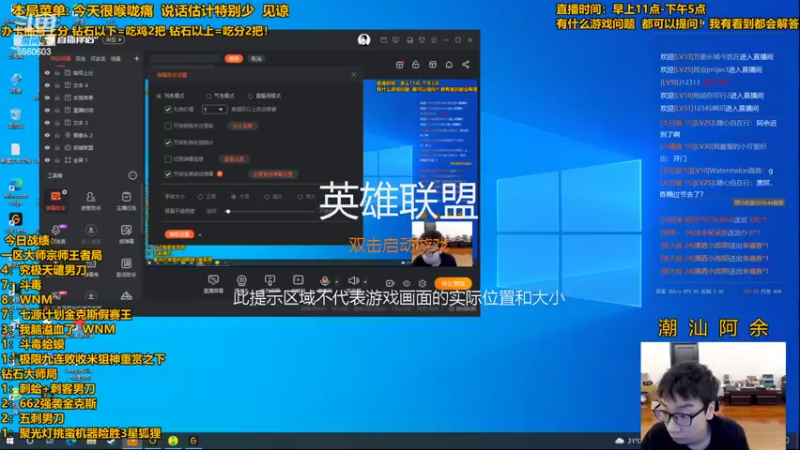This screenshot has height=450, width=800.
Task: Click the orange-text button beside second checkbox
Action: click(x=242, y=126)
